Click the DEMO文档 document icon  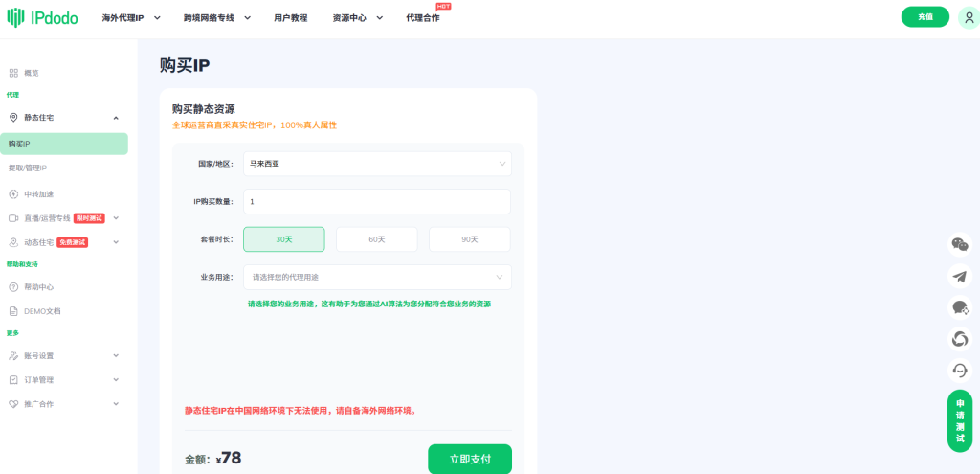coord(13,311)
